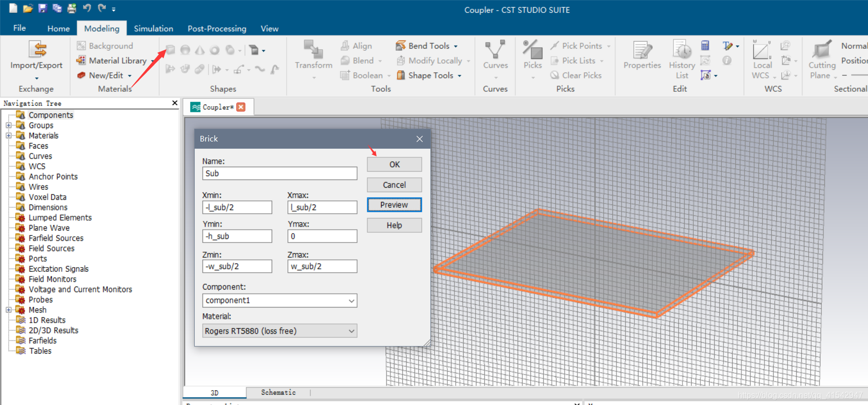Select the Sphere shape icon
The image size is (868, 405).
pyautogui.click(x=185, y=50)
